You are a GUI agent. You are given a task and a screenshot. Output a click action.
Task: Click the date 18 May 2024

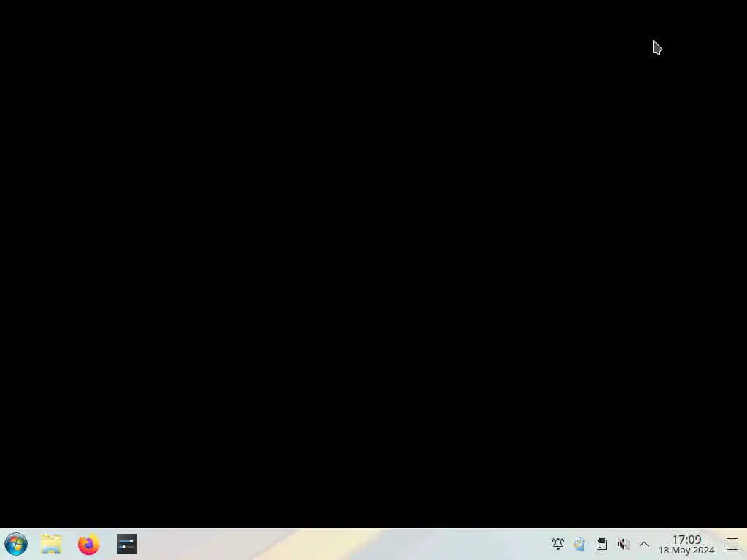click(x=686, y=551)
